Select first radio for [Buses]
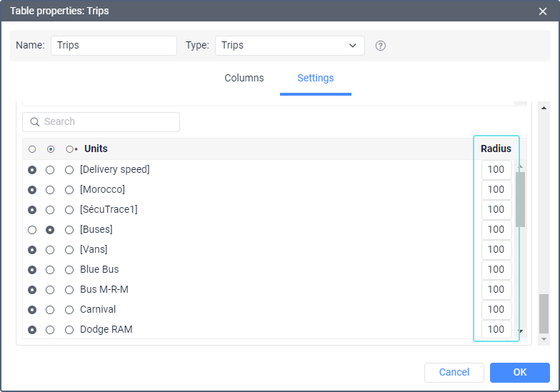Screen dimensions: 560x392 32,230
